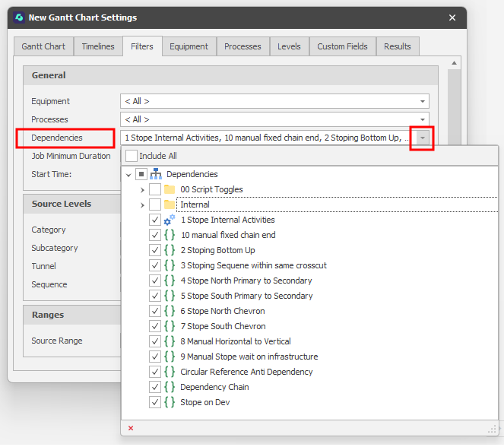Open the Custom Fields tab
This screenshot has height=447, width=504.
click(x=342, y=46)
